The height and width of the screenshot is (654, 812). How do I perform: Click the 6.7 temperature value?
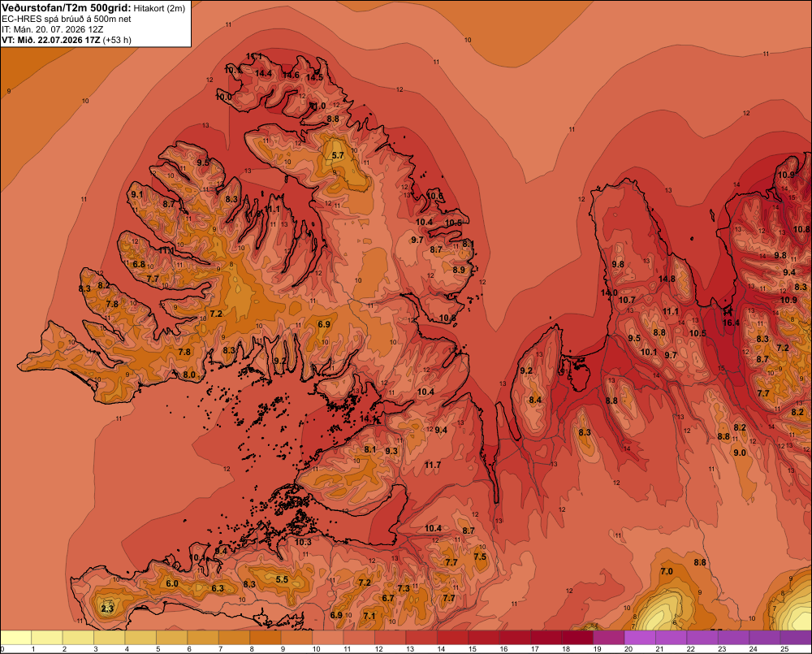point(388,598)
